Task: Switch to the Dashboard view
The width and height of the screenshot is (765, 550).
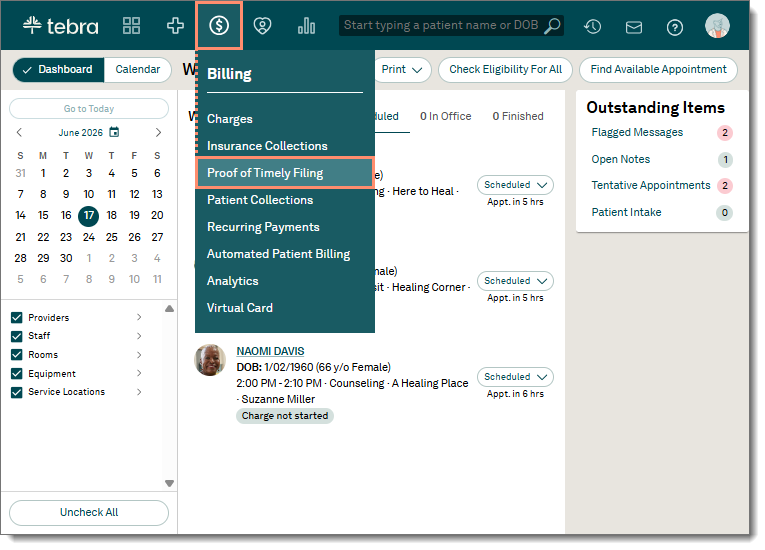Action: coord(59,70)
